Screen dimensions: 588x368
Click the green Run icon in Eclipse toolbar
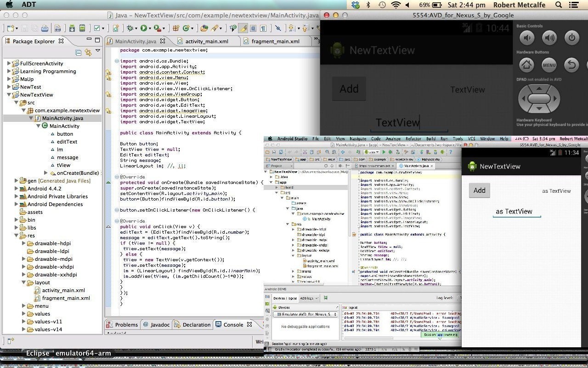[144, 28]
